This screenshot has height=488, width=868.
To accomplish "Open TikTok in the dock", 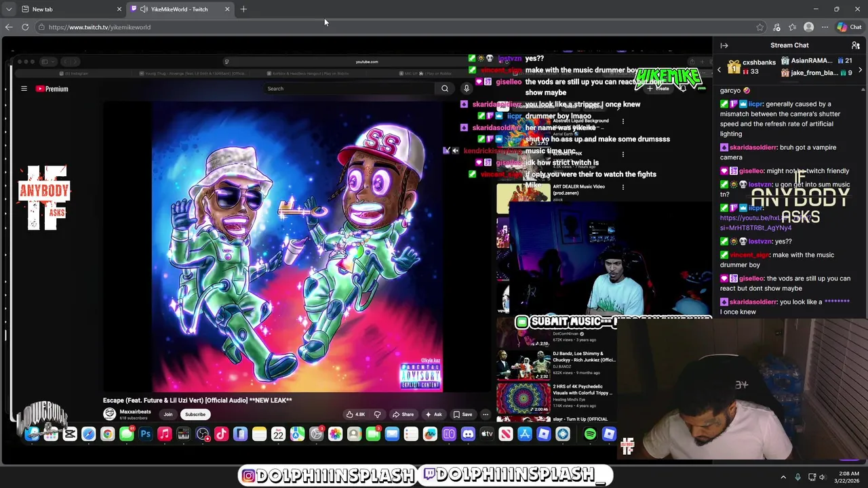I will 221,434.
